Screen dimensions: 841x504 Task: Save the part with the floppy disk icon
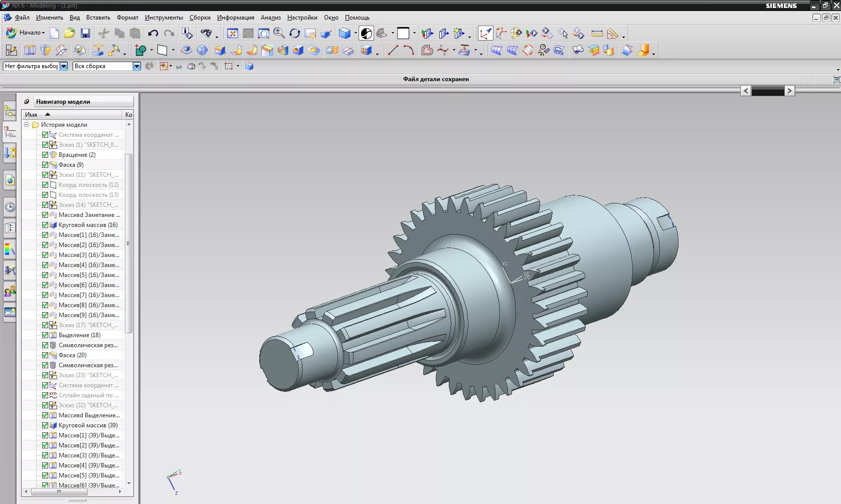(85, 33)
